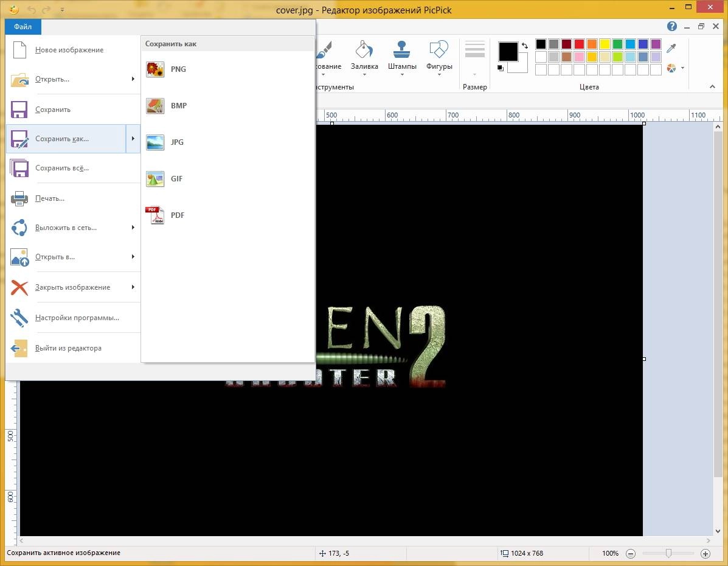The width and height of the screenshot is (728, 566).
Task: Click the zoom in plus button
Action: (x=705, y=553)
